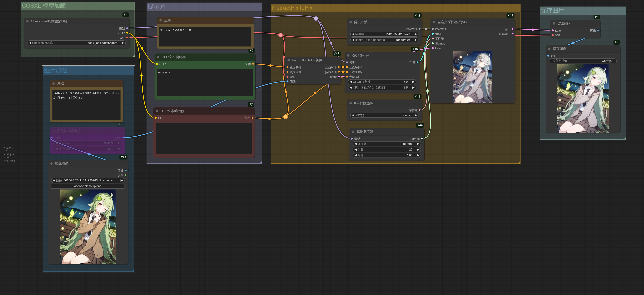The image size is (644, 295).
Task: Select the red VAE reroute node
Action: click(x=281, y=35)
